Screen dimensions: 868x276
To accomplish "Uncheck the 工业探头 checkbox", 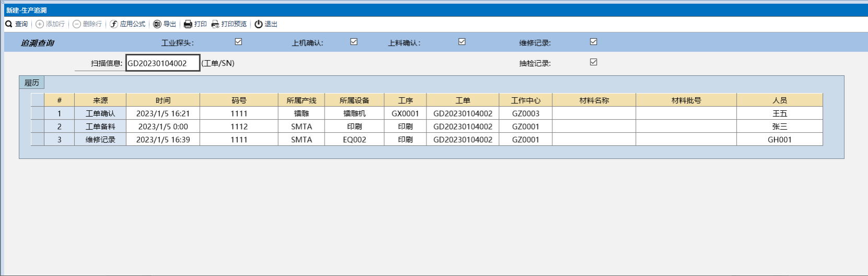I will pos(238,42).
